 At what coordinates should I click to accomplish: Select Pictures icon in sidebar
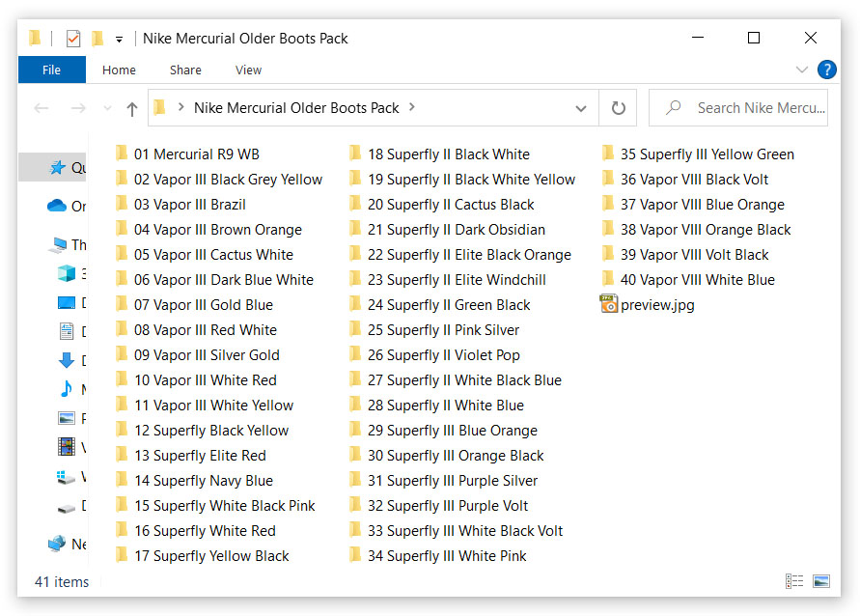[67, 418]
